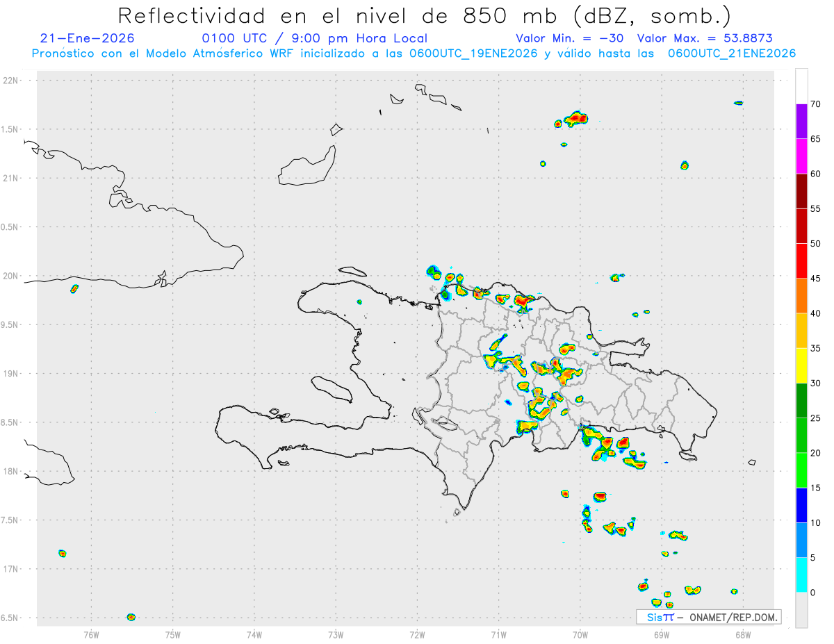Click the bright red 45–50 dBZ color band
Viewport: 834px width, 644px height.
tap(801, 261)
